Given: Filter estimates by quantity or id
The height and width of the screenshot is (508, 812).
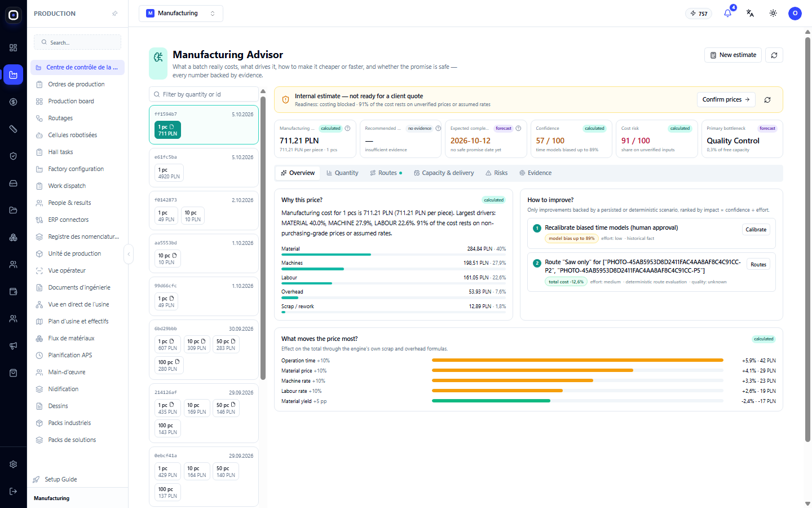Looking at the screenshot, I should click(204, 94).
